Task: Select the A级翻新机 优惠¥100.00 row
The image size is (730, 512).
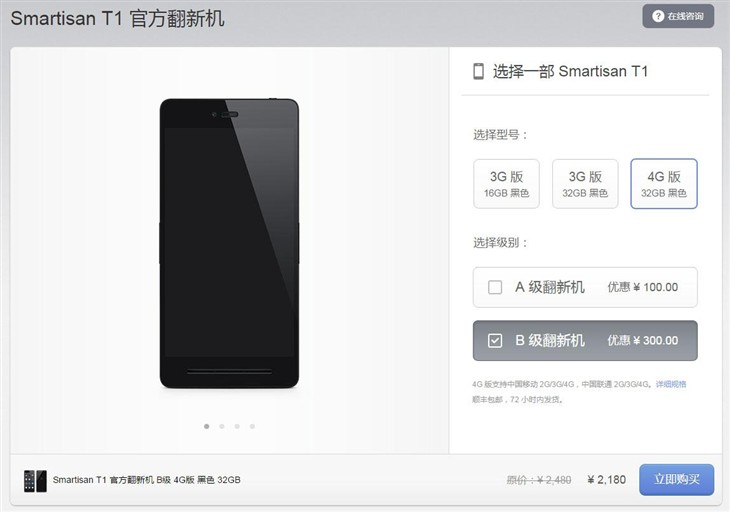Action: [x=585, y=287]
